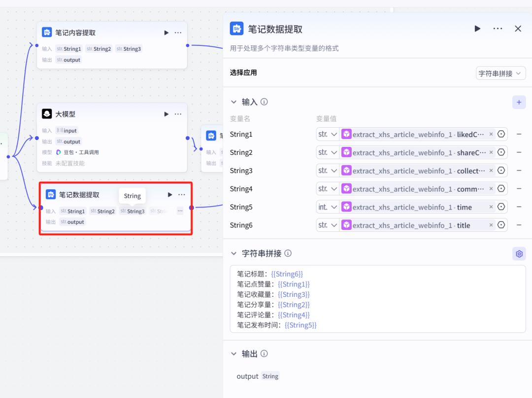
Task: Run the 笔记数据提取 panel with the play icon
Action: coord(477,29)
